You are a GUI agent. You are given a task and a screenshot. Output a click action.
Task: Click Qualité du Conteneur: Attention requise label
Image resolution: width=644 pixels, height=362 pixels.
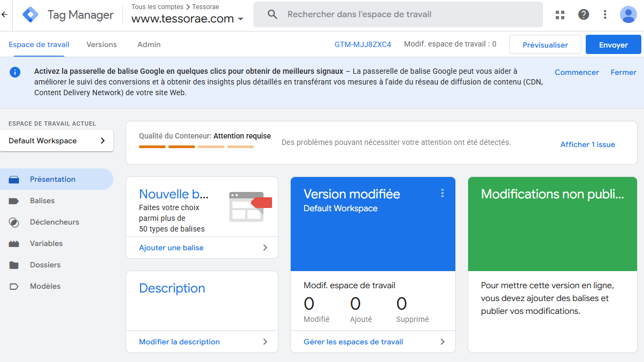pos(205,136)
